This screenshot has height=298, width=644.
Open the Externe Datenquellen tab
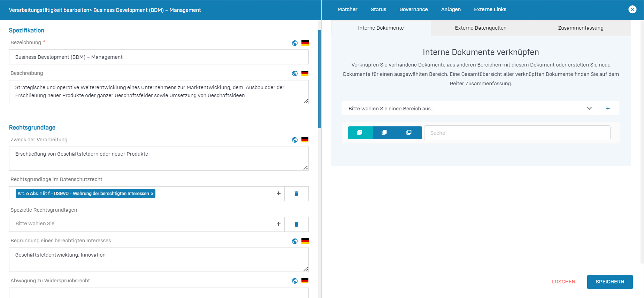click(481, 28)
